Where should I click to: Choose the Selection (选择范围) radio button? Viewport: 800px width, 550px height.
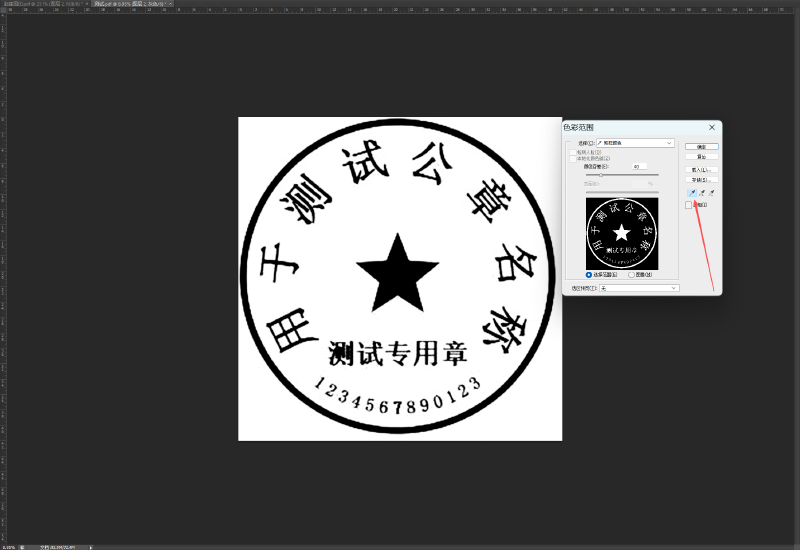tap(589, 274)
